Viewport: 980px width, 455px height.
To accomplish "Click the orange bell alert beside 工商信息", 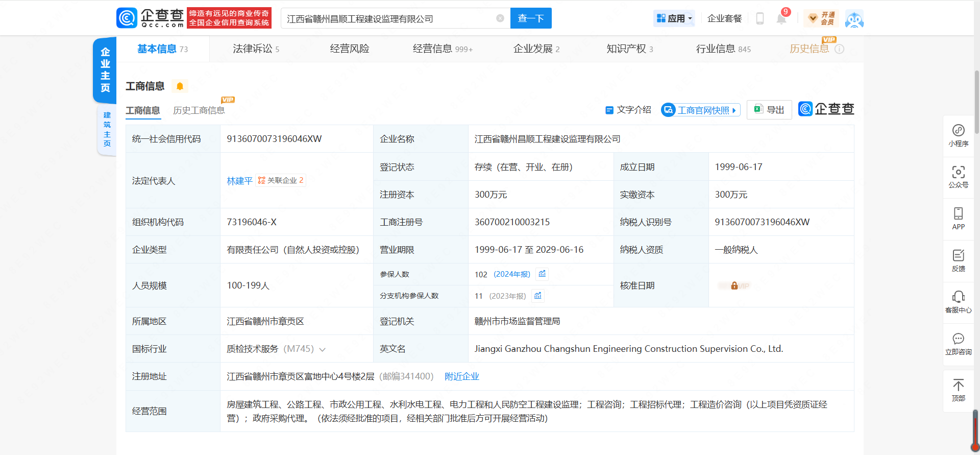I will [180, 86].
